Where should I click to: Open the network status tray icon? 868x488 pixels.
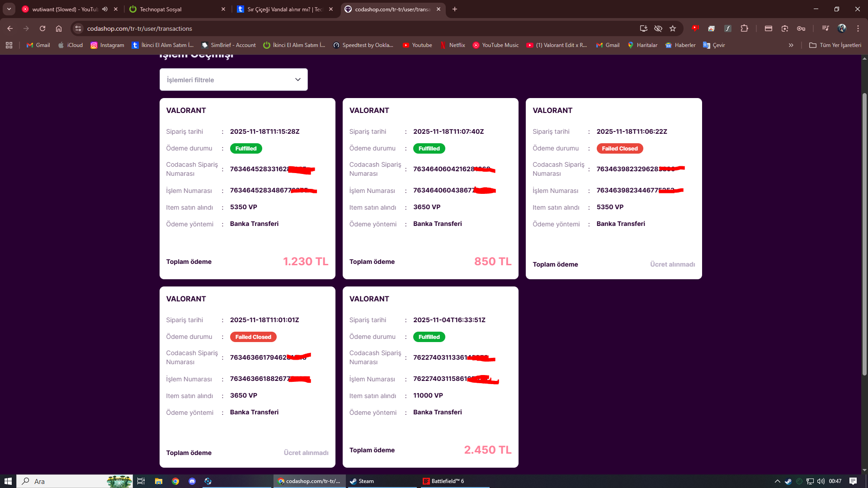[x=810, y=481]
